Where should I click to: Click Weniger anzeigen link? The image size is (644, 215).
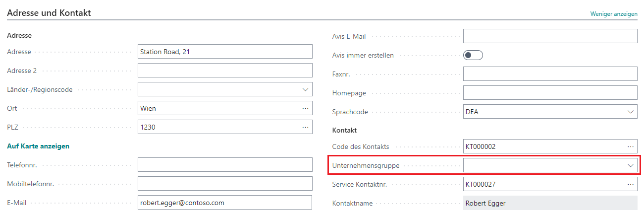click(x=614, y=14)
